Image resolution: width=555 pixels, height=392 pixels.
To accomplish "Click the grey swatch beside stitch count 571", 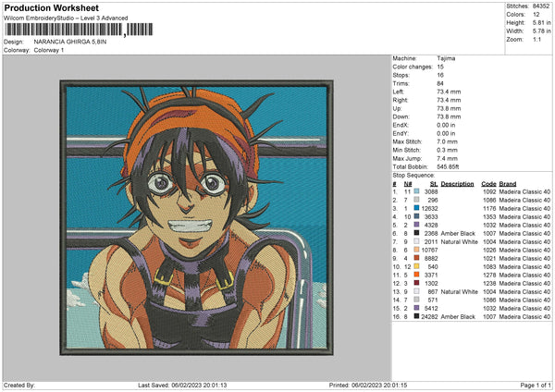I will tap(416, 300).
